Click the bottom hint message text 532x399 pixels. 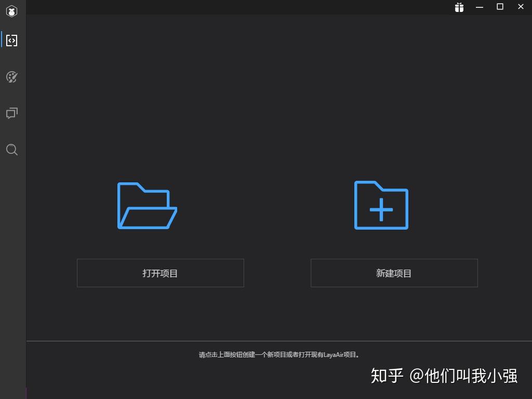[x=280, y=354]
